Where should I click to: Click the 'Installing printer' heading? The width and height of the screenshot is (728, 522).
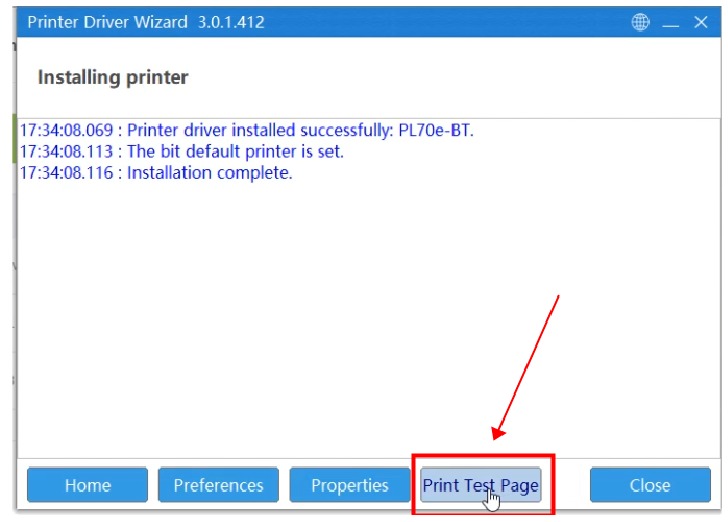112,77
